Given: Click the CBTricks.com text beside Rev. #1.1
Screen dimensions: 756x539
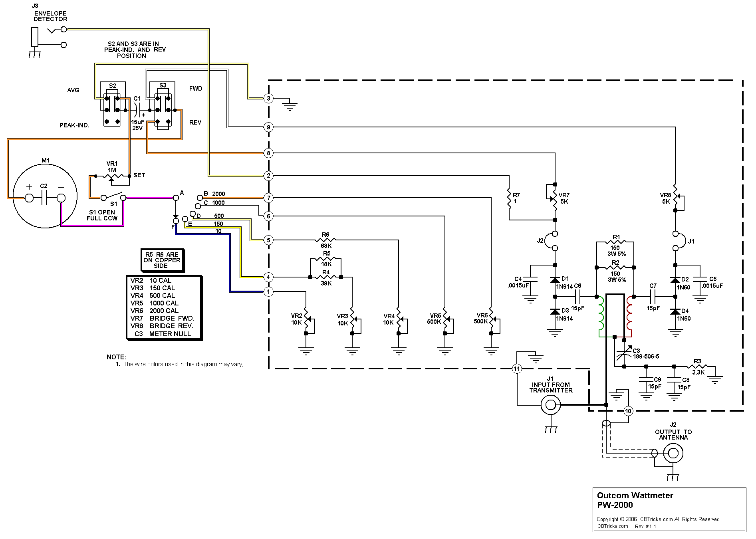Looking at the screenshot, I should click(x=613, y=526).
